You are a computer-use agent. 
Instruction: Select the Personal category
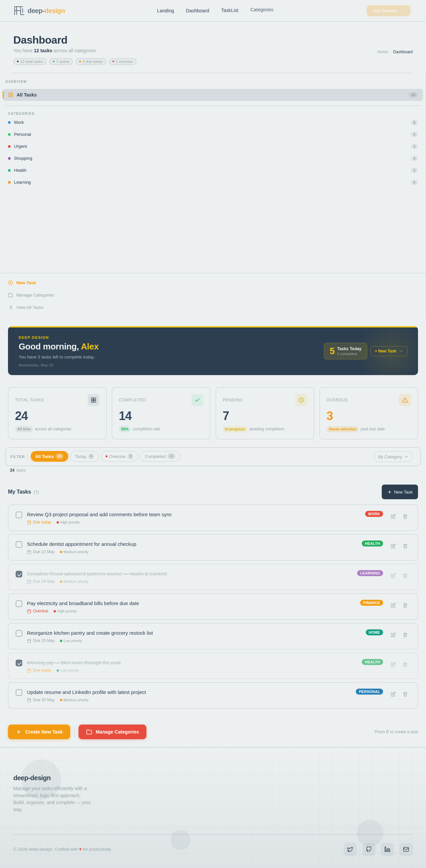click(213, 134)
